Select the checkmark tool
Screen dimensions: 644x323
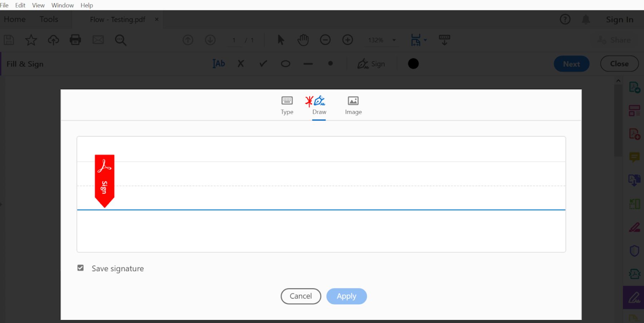pos(263,64)
